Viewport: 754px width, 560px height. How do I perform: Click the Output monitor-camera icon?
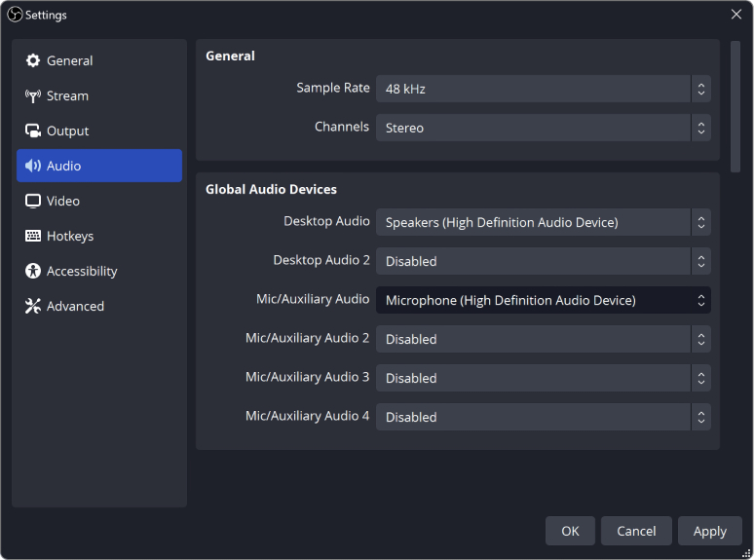point(33,131)
